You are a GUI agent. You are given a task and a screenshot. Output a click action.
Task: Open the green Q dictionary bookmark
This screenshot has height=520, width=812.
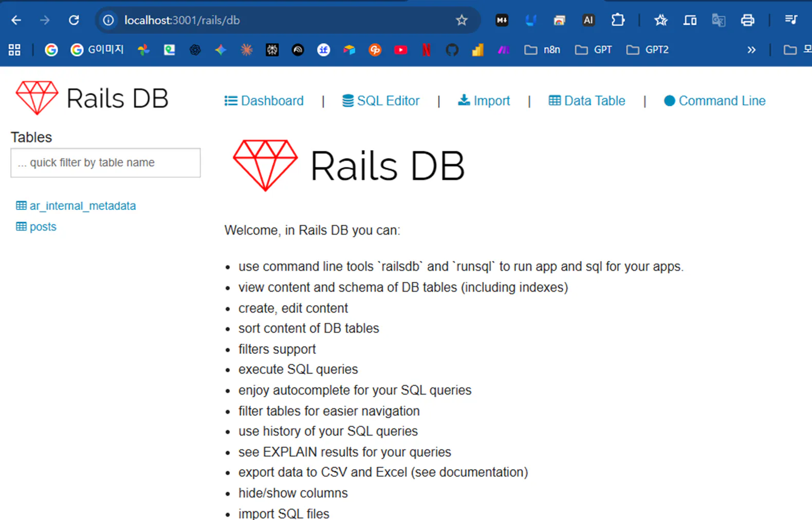[169, 50]
